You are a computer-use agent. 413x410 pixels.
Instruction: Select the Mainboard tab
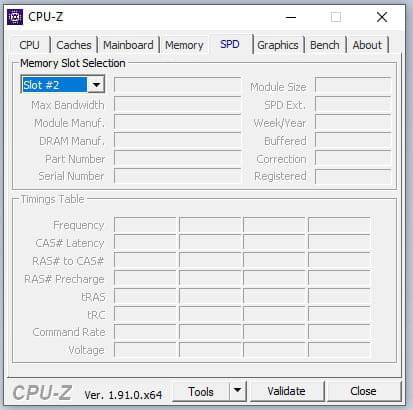coord(128,45)
